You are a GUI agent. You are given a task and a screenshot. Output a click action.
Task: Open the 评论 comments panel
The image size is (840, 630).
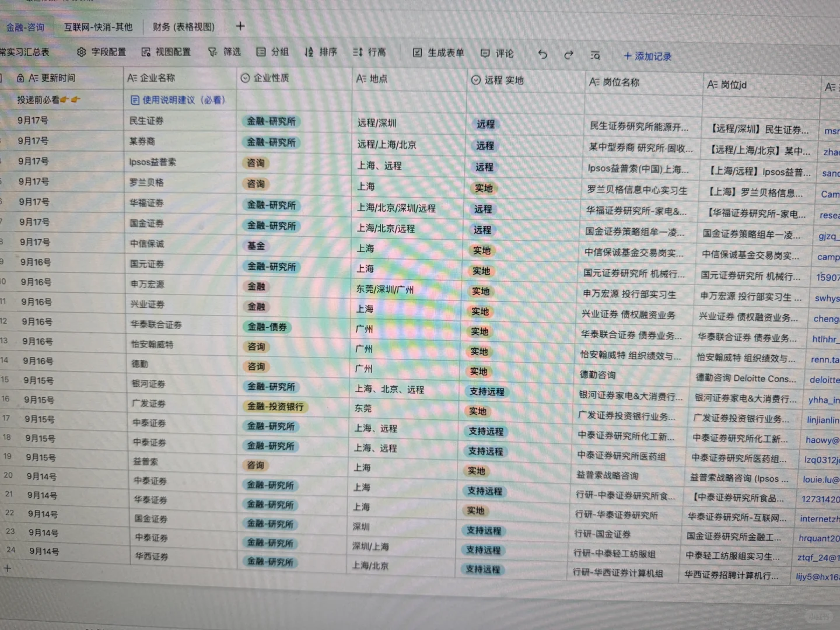[497, 54]
